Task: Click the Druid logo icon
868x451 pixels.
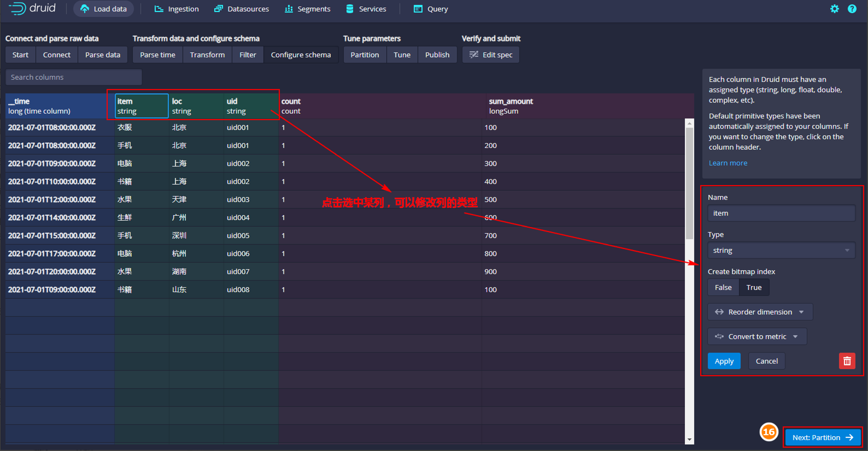Action: coord(17,9)
